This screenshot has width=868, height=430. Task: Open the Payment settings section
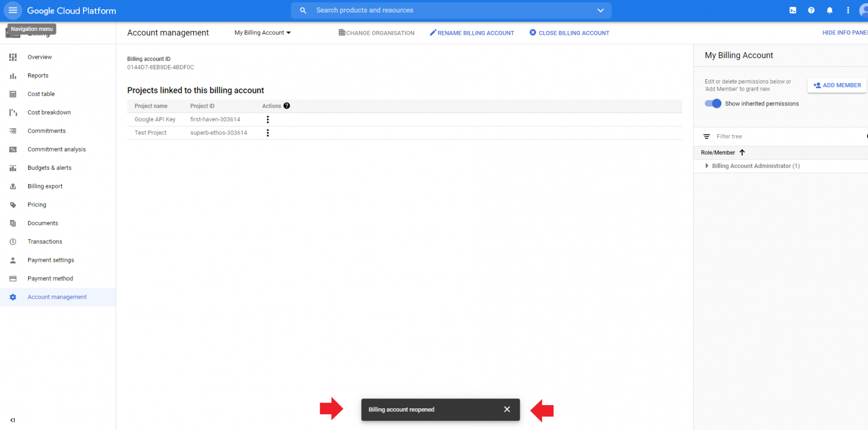(x=50, y=260)
